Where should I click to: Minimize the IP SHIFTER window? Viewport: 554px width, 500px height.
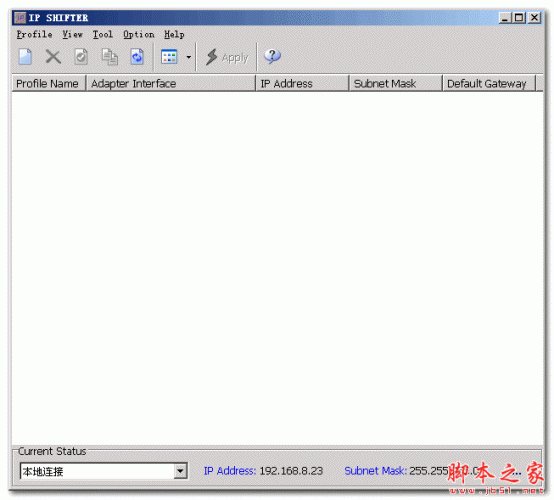pyautogui.click(x=505, y=17)
